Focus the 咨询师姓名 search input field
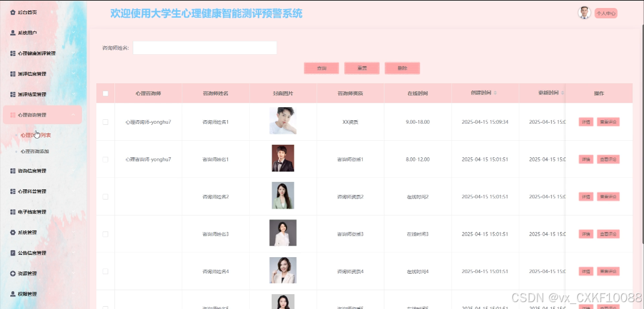644x309 pixels. pyautogui.click(x=204, y=48)
